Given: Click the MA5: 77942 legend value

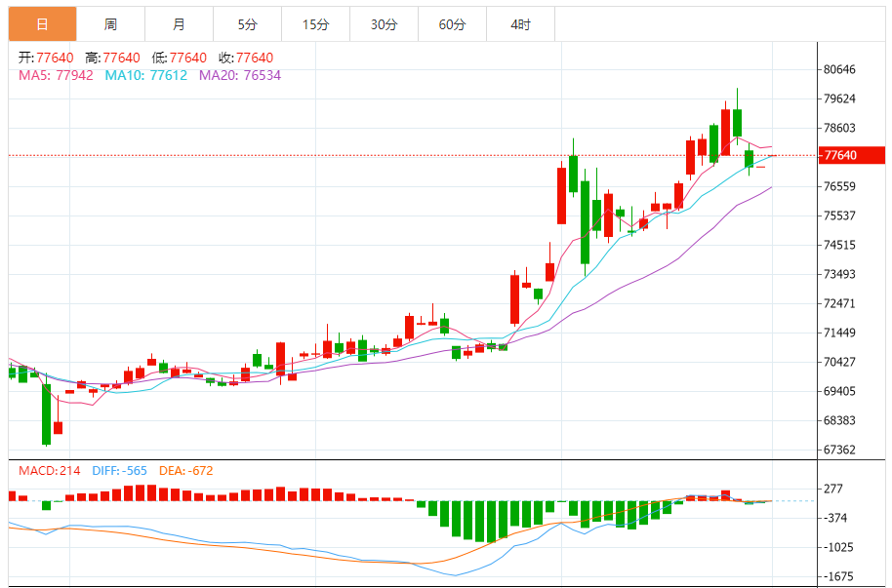Looking at the screenshot, I should click(56, 76).
